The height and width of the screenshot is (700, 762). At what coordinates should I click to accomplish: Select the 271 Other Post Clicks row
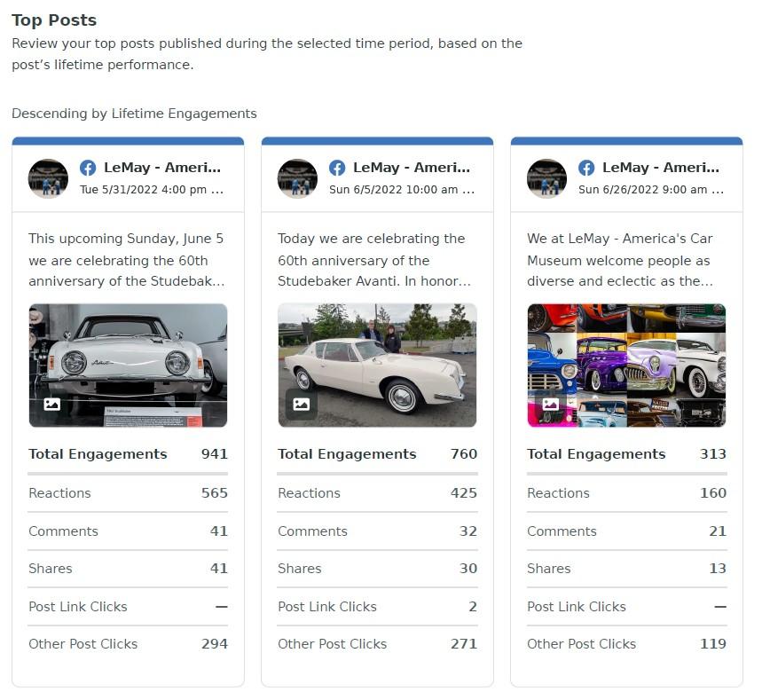pyautogui.click(x=378, y=644)
